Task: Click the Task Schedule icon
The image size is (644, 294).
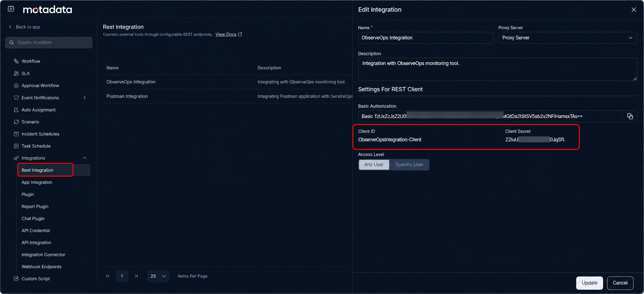Action: pos(16,146)
